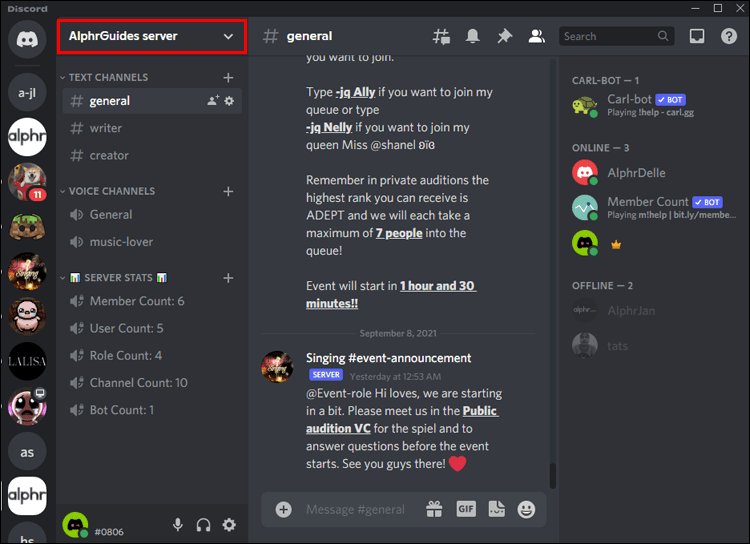Create a new text channel
Viewport: 750px width, 544px height.
[x=228, y=78]
